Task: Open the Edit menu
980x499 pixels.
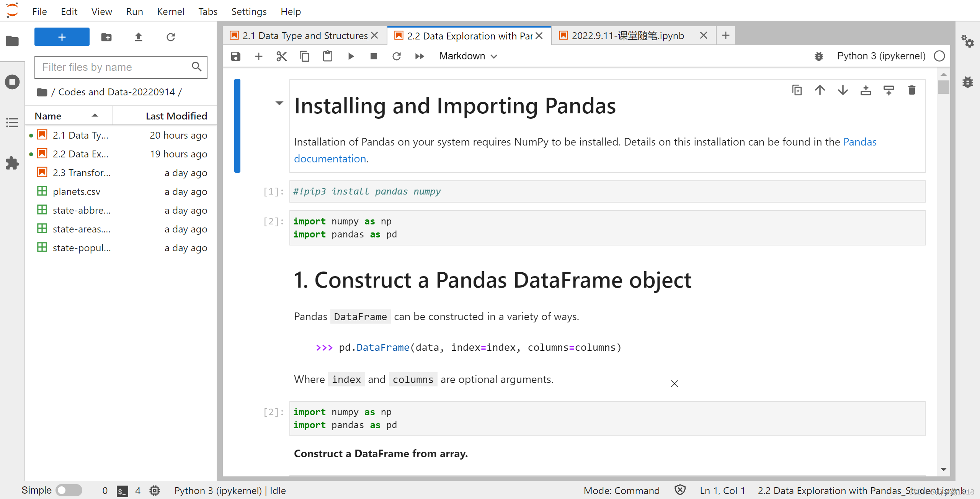Action: point(69,11)
